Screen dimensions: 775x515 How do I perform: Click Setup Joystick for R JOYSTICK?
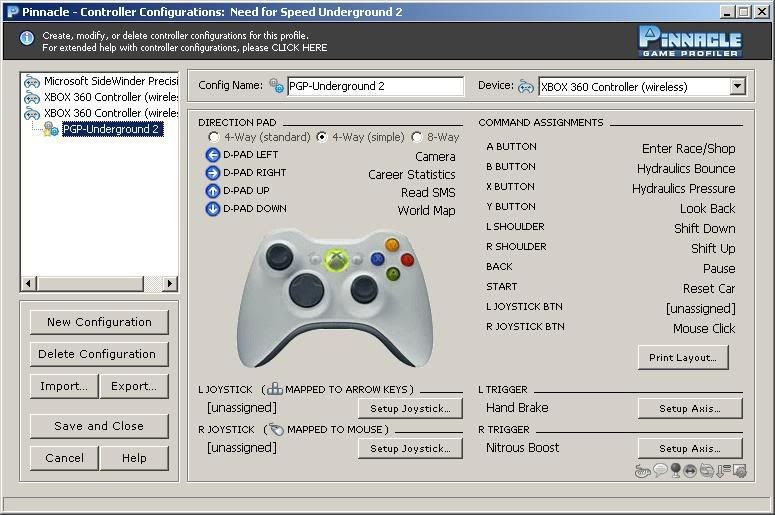click(x=410, y=448)
